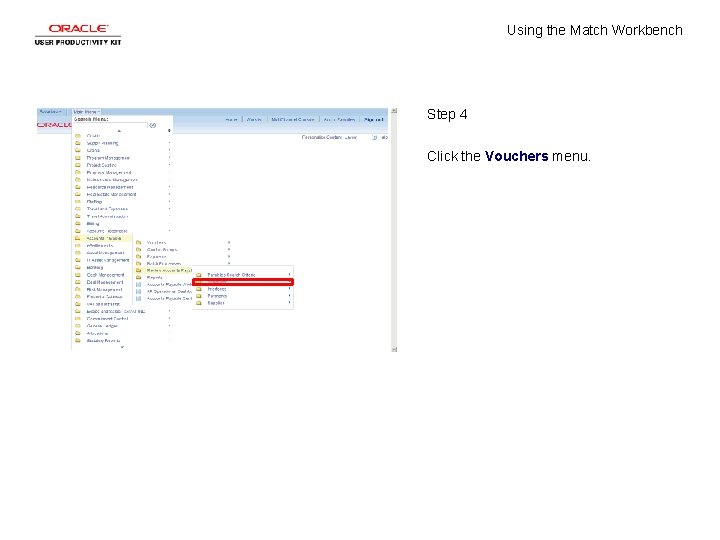Open the Program Management menu item

click(108, 158)
